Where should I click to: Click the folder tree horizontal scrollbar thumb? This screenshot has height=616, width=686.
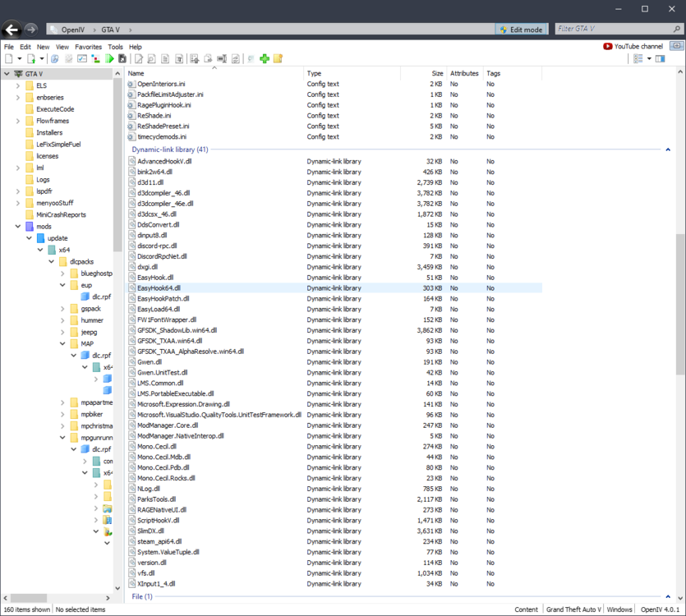click(29, 598)
